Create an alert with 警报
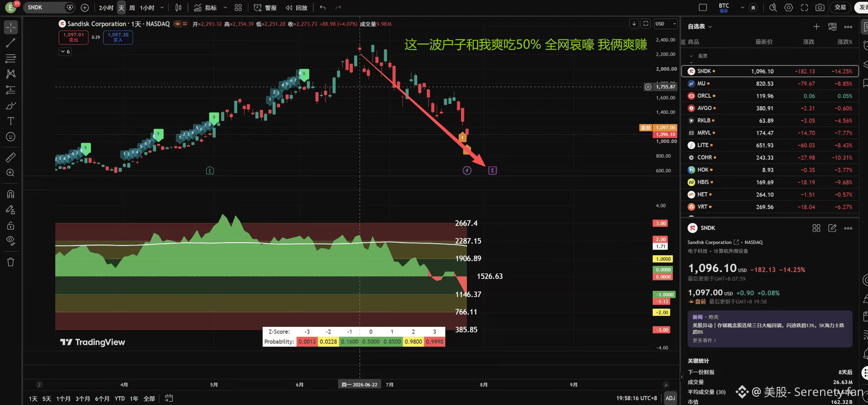The height and width of the screenshot is (405, 868). (x=265, y=8)
